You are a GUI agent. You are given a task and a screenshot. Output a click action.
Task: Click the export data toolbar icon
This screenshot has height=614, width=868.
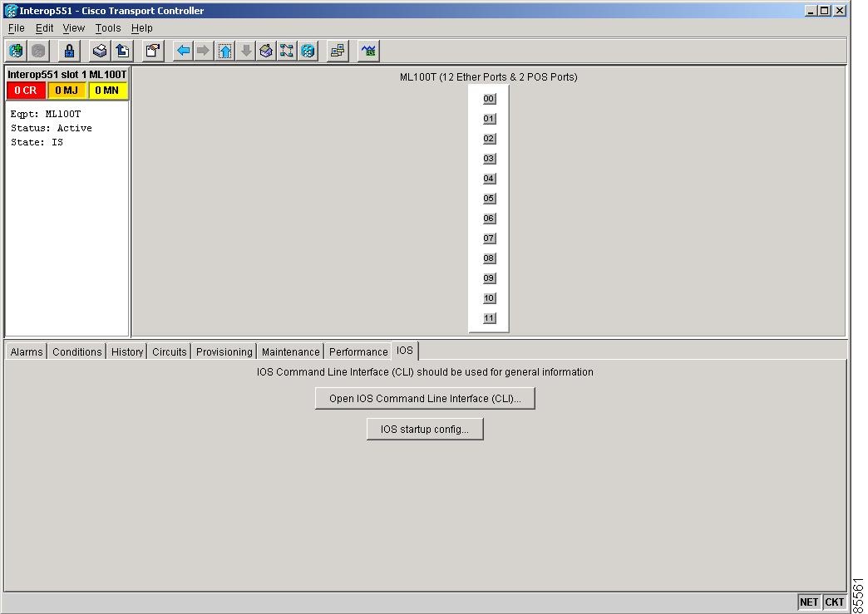click(x=121, y=51)
